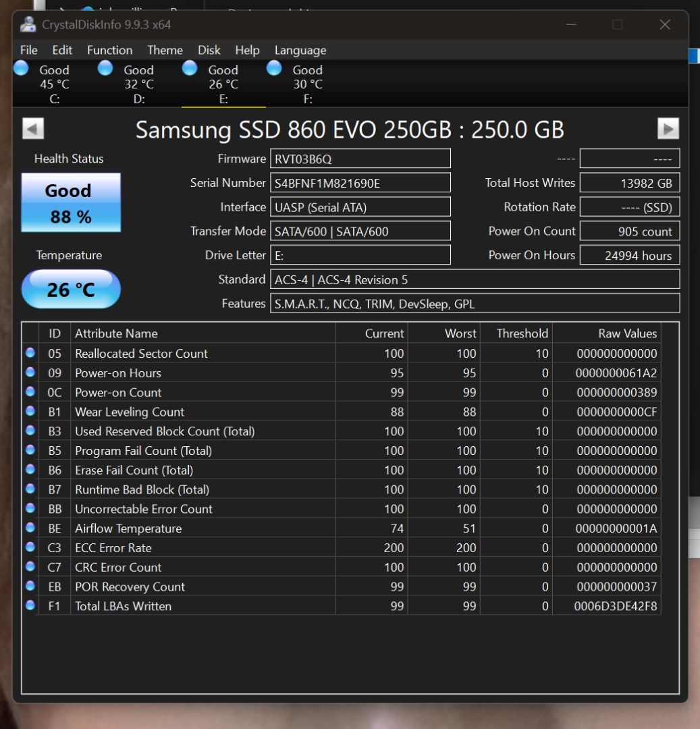Select drive F: tab at 30 °C
Viewport: 700px width, 729px height.
[x=308, y=84]
